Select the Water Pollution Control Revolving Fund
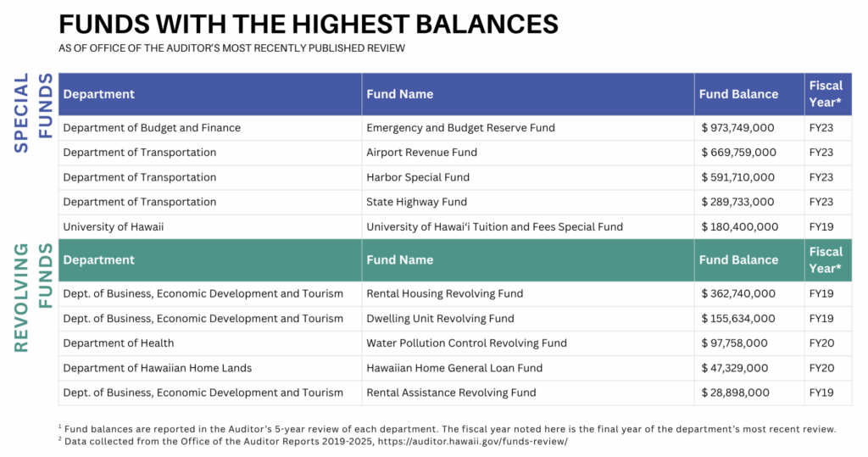 466,343
